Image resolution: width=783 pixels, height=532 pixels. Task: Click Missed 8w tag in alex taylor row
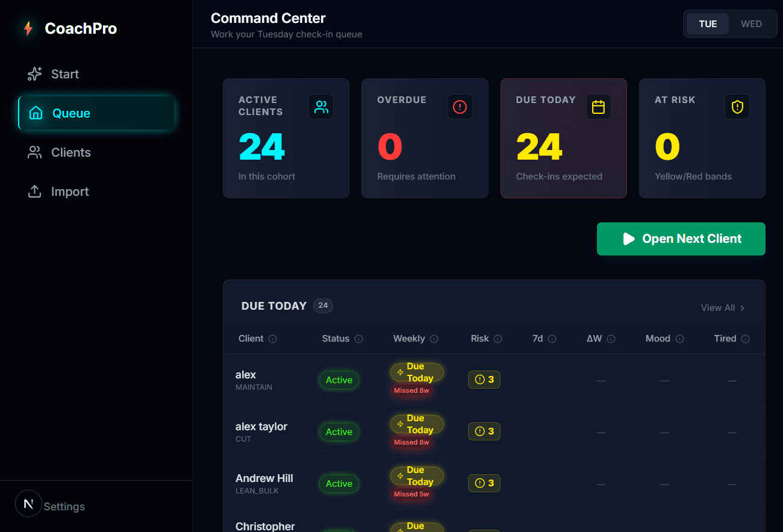(411, 442)
